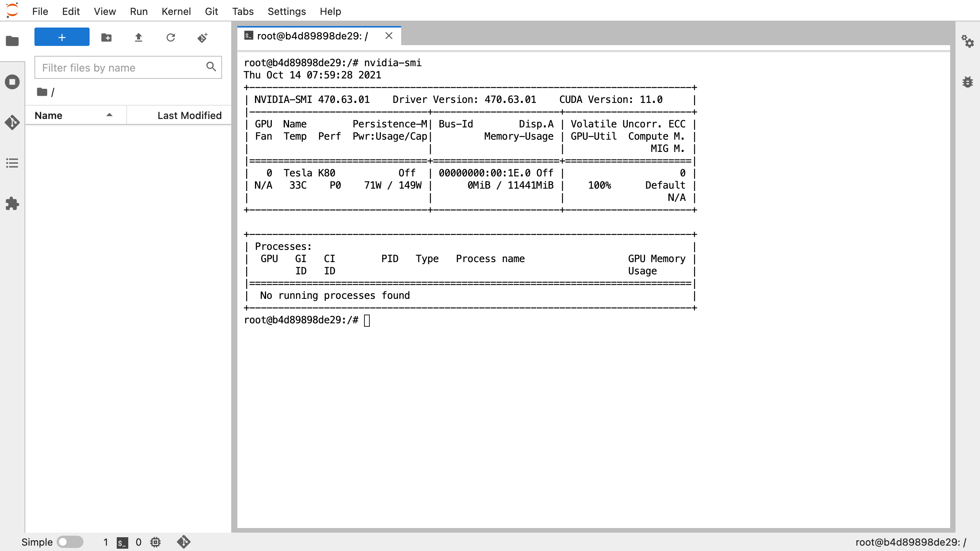Image resolution: width=980 pixels, height=551 pixels.
Task: Open Running Terminals and Kernels panel
Action: [12, 82]
